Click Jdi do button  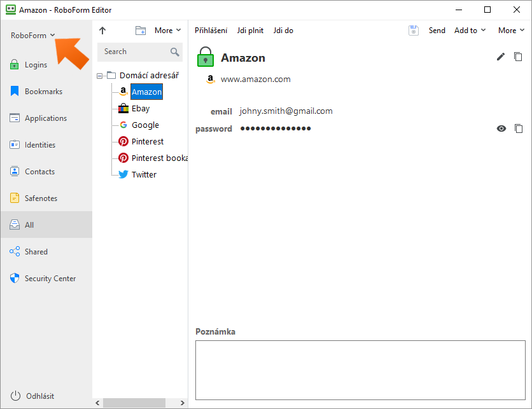tap(283, 31)
